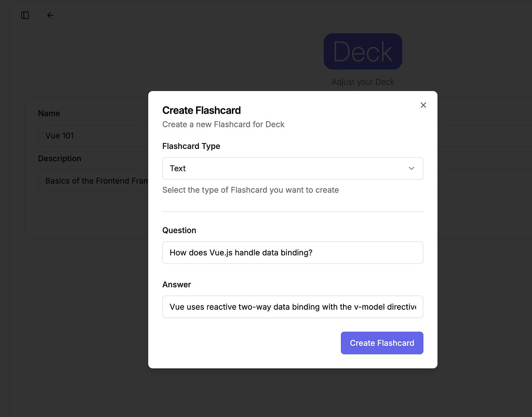Click the chevron arrow in Flashcard Type select
Image resolution: width=532 pixels, height=417 pixels.
pos(411,169)
